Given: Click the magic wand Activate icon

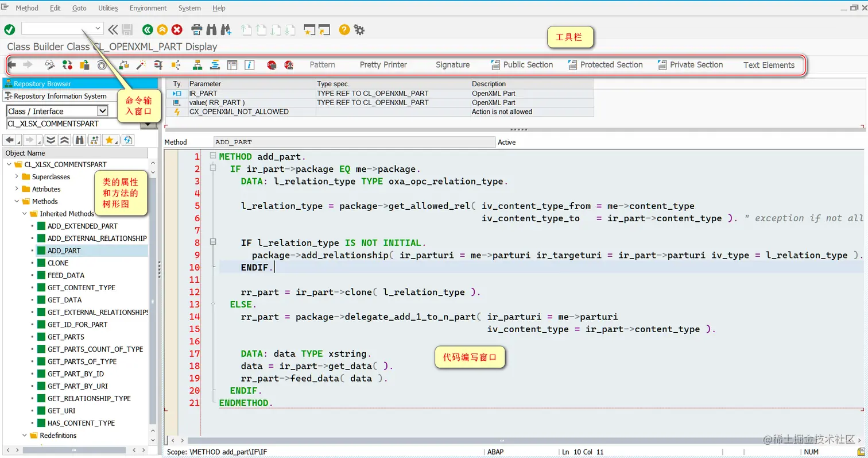Looking at the screenshot, I should 141,65.
